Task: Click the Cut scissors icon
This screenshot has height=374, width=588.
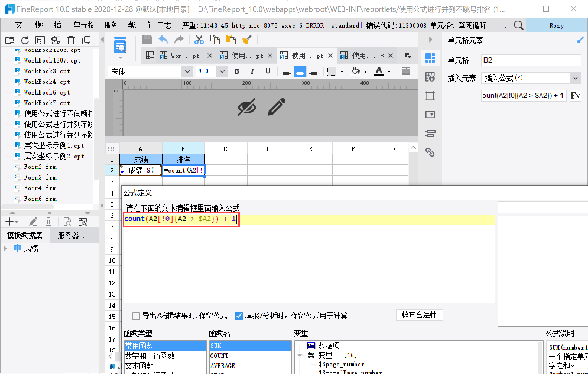Action: tap(199, 40)
